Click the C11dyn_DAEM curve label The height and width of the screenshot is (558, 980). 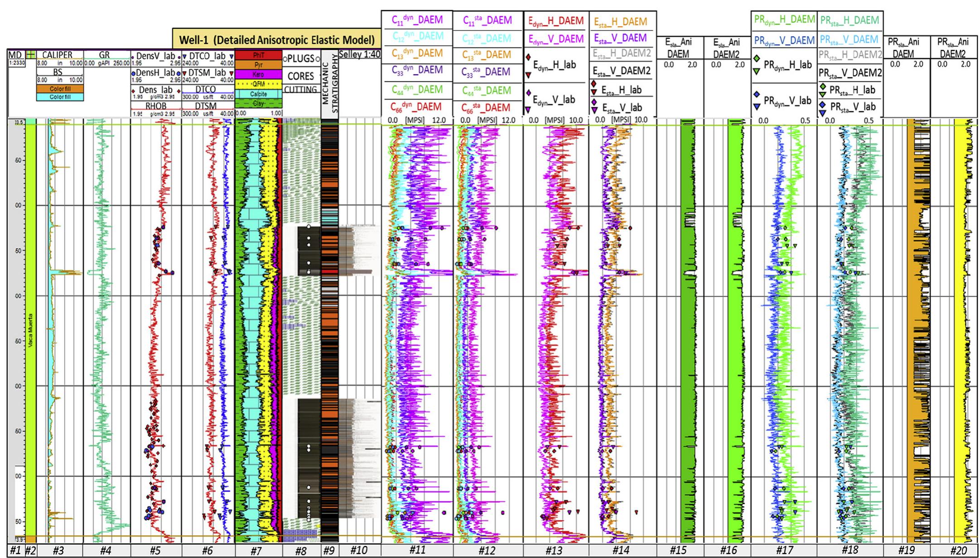tap(417, 19)
